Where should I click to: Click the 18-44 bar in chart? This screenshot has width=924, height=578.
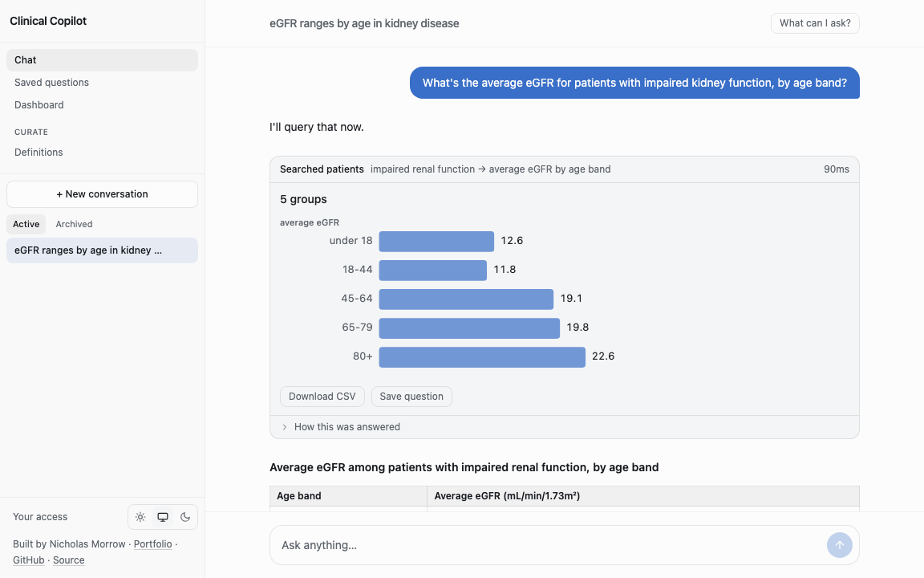pos(432,270)
